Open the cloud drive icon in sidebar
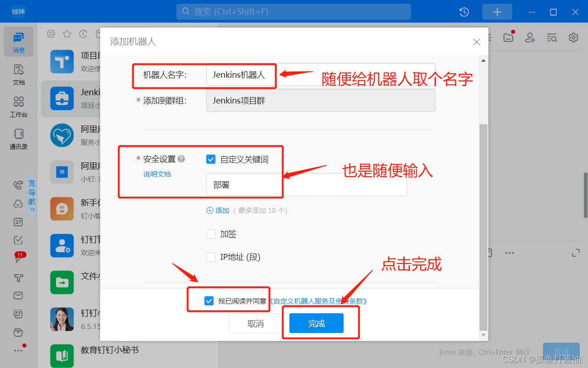This screenshot has width=588, height=368. [x=18, y=203]
